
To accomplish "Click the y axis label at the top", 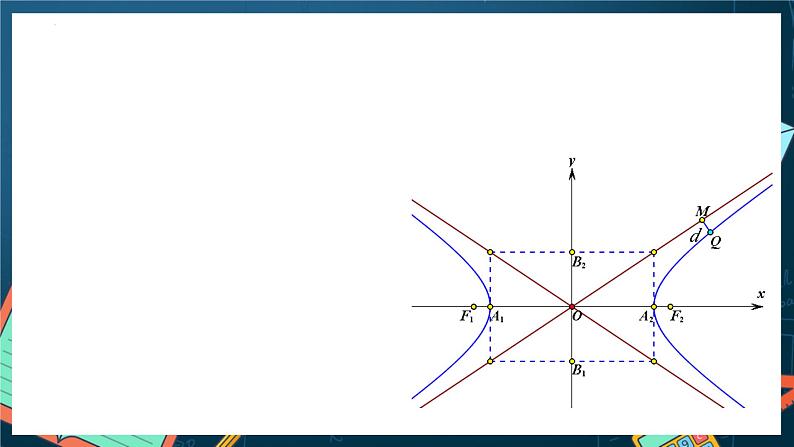I will coord(570,160).
